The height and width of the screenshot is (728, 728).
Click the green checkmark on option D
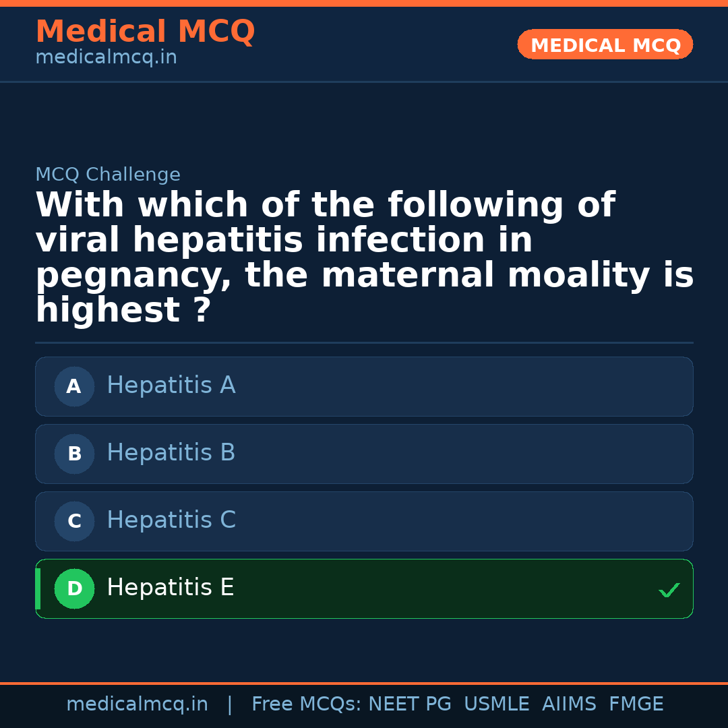pos(669,590)
